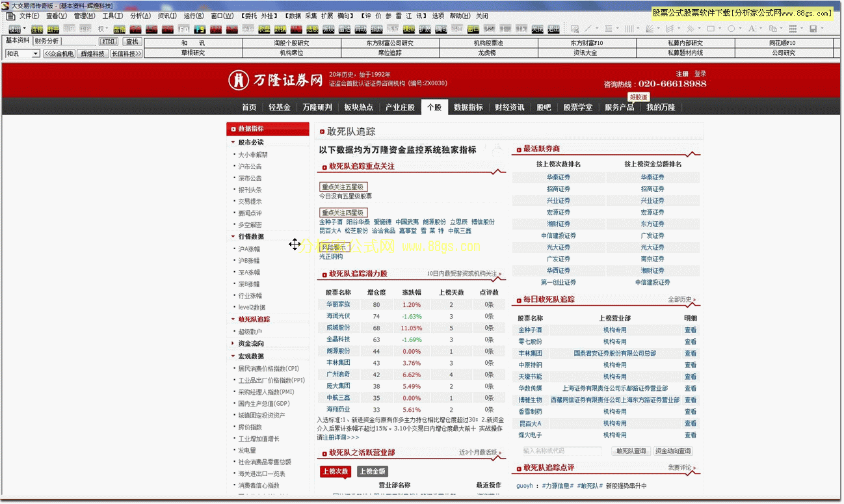This screenshot has height=504, width=844.
Task: Open 超级散户 sidebar item
Action: coord(250,332)
